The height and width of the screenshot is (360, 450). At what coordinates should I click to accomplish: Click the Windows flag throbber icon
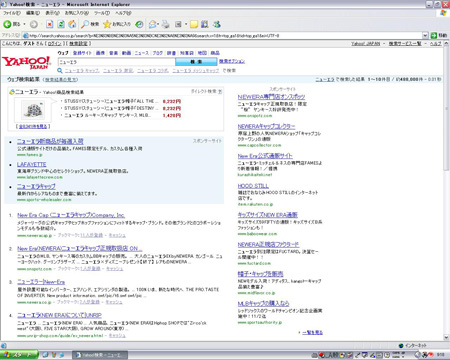443,13
